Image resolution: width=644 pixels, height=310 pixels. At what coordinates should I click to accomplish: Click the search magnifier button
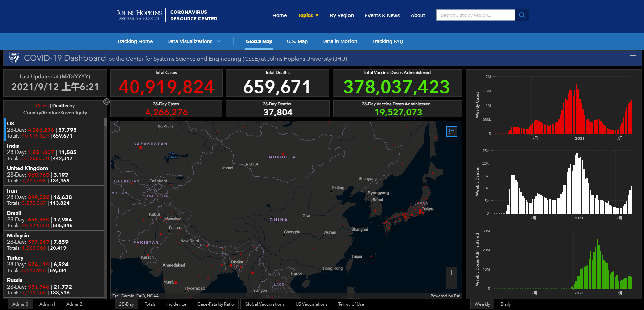tap(522, 15)
